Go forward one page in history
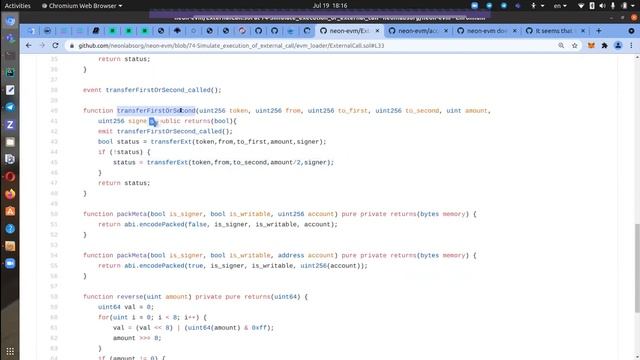The image size is (640, 360). pyautogui.click(x=42, y=46)
